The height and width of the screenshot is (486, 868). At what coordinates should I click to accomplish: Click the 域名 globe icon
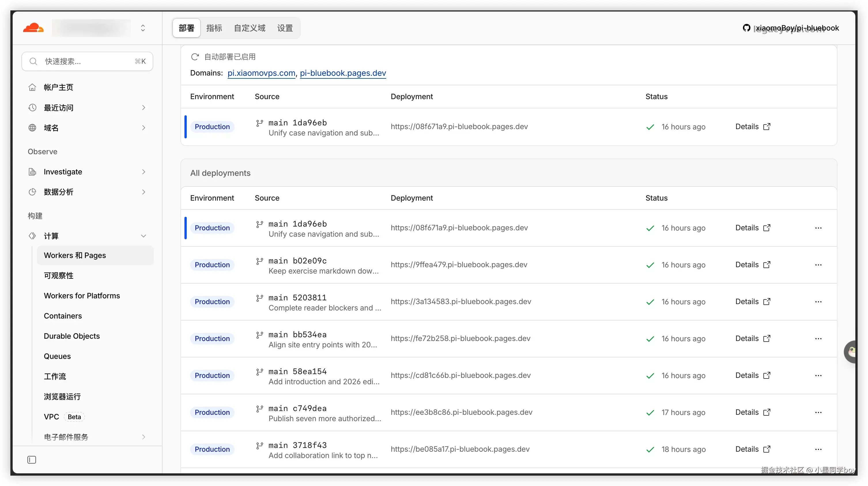point(32,128)
